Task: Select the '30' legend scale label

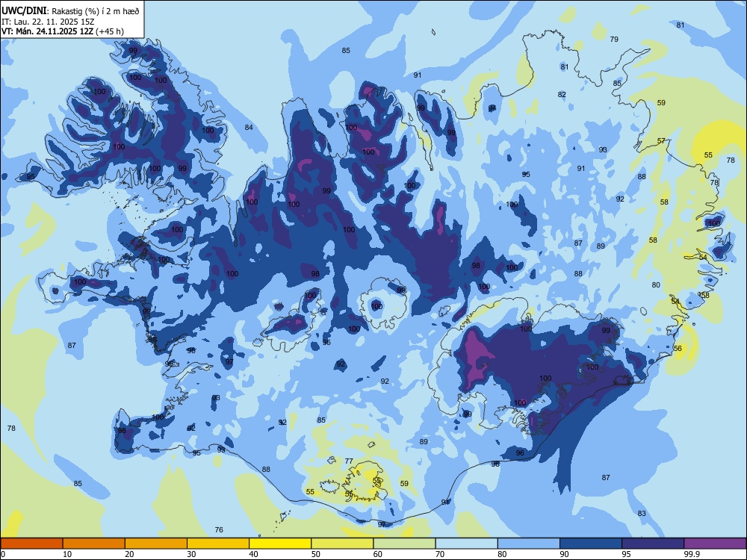Action: [191, 554]
